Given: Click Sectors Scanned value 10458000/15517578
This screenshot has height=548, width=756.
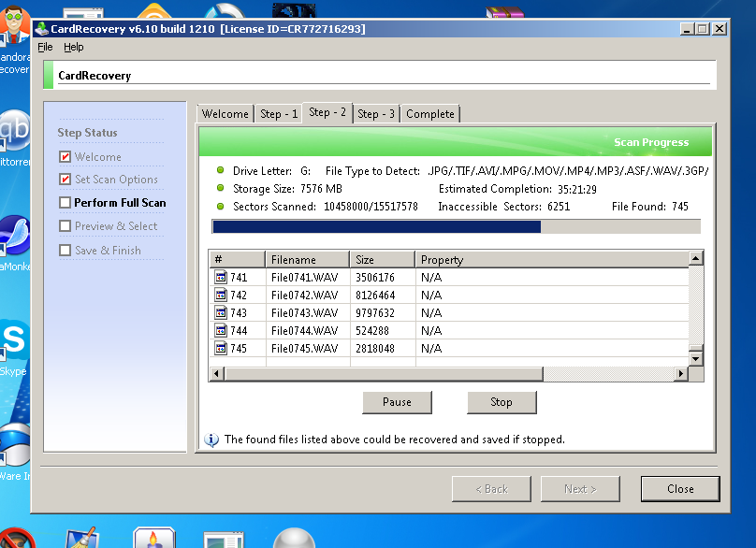Looking at the screenshot, I should 371,207.
